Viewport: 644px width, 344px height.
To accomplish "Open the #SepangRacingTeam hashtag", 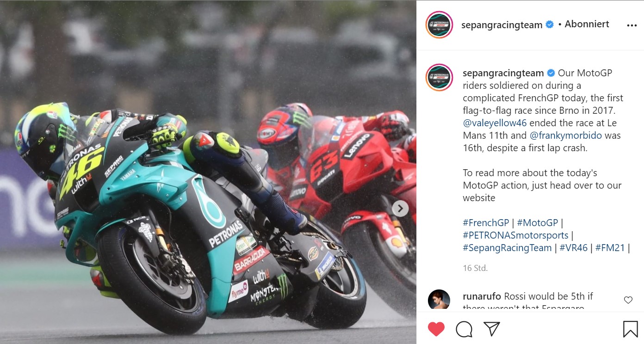I will click(x=507, y=248).
